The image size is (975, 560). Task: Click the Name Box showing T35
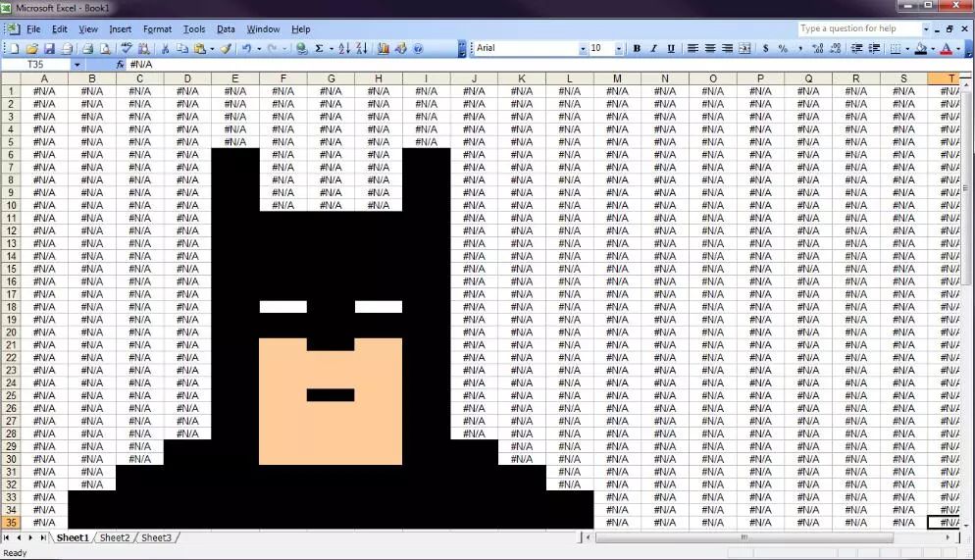(36, 65)
